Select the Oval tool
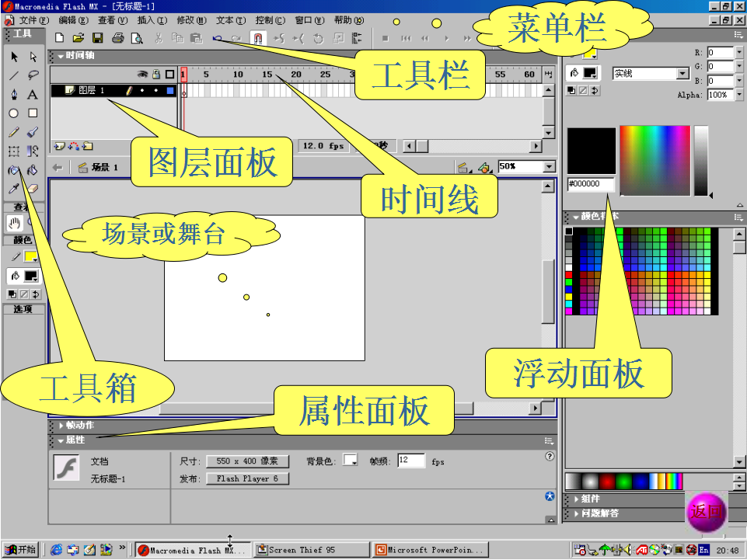This screenshot has width=747, height=560. point(14,113)
